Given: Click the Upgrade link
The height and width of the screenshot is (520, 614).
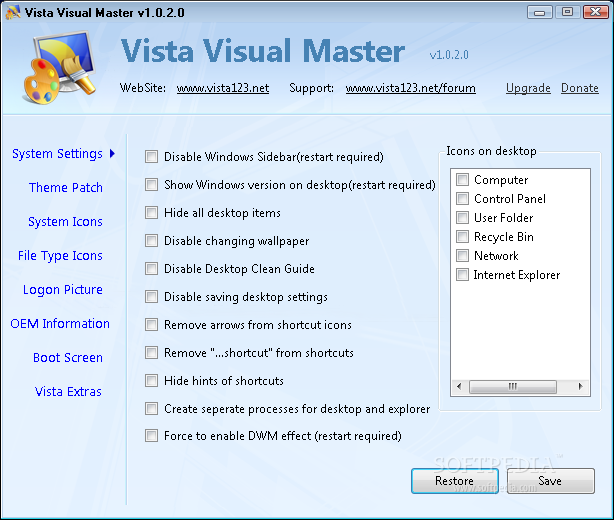Looking at the screenshot, I should pos(528,88).
